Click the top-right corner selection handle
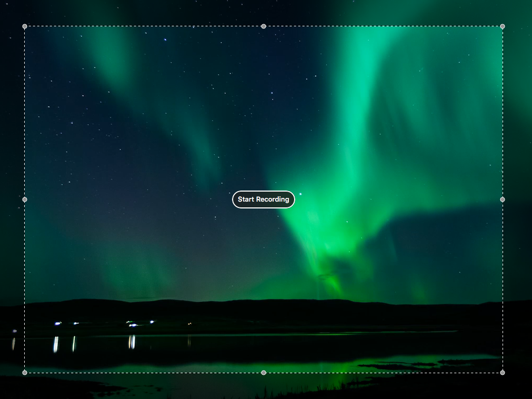Viewport: 532px width, 399px height. (503, 26)
